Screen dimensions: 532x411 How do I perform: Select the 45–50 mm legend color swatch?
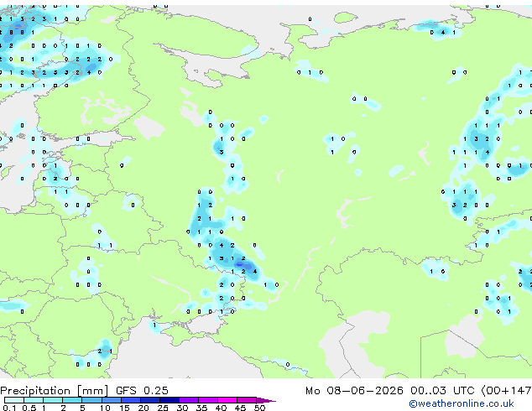pos(247,400)
